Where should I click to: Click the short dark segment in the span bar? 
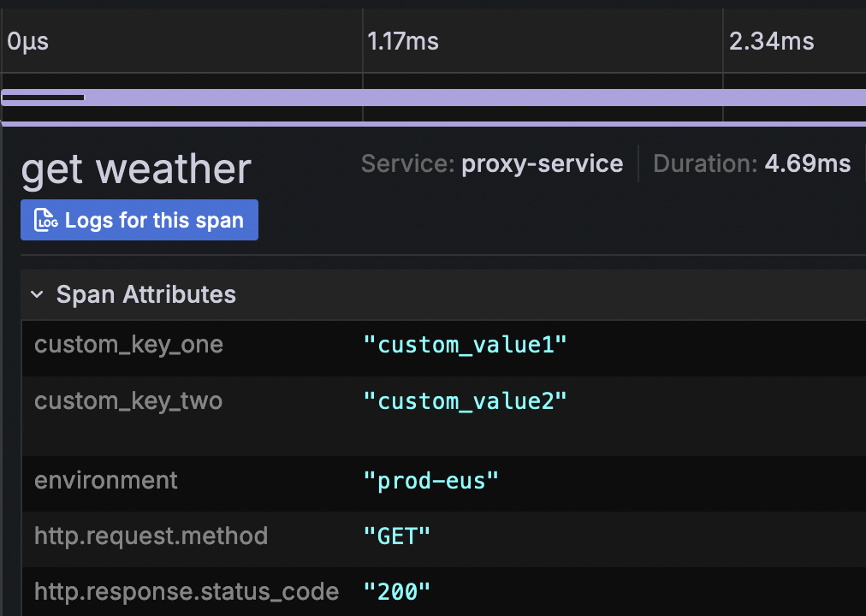click(43, 98)
